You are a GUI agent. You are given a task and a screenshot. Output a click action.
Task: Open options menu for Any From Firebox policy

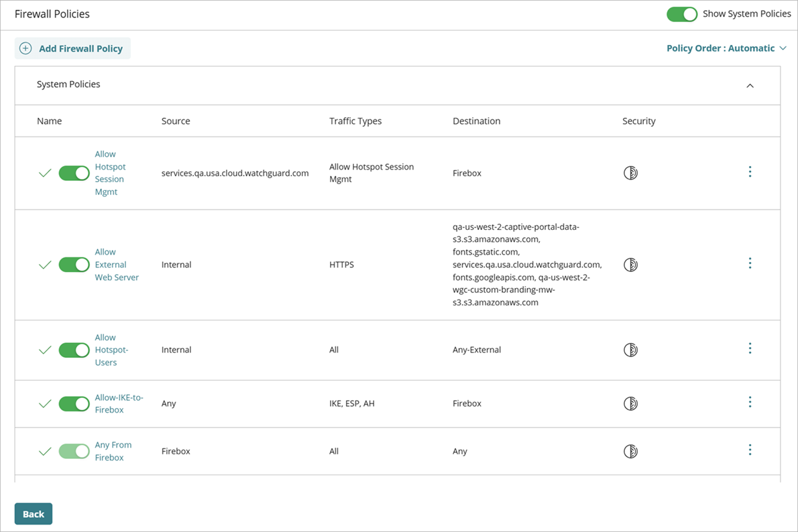pyautogui.click(x=750, y=450)
